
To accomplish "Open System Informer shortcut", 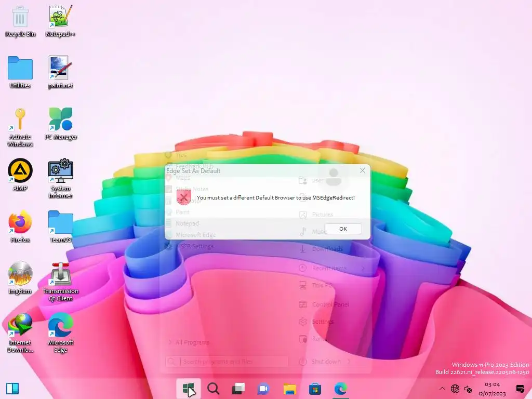I will [60, 178].
